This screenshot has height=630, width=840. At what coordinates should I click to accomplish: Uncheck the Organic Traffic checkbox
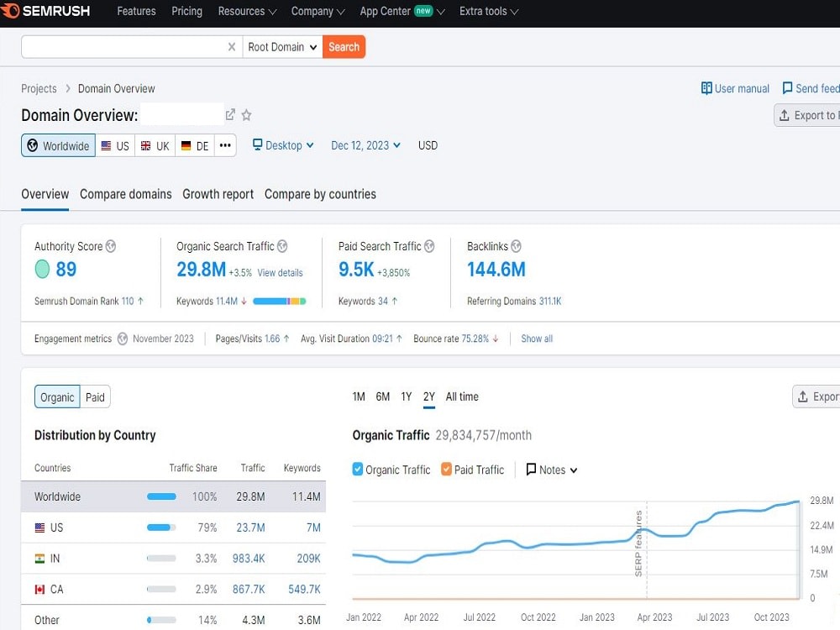point(358,470)
